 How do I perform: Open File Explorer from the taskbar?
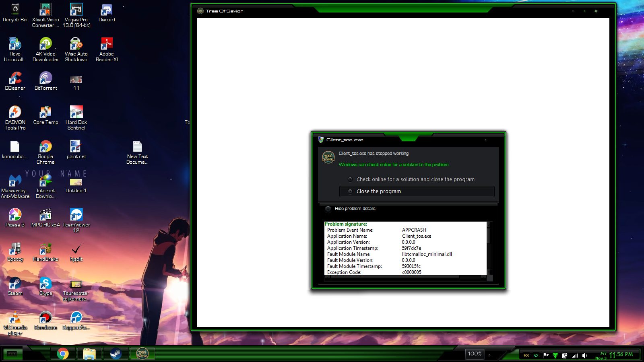click(89, 354)
